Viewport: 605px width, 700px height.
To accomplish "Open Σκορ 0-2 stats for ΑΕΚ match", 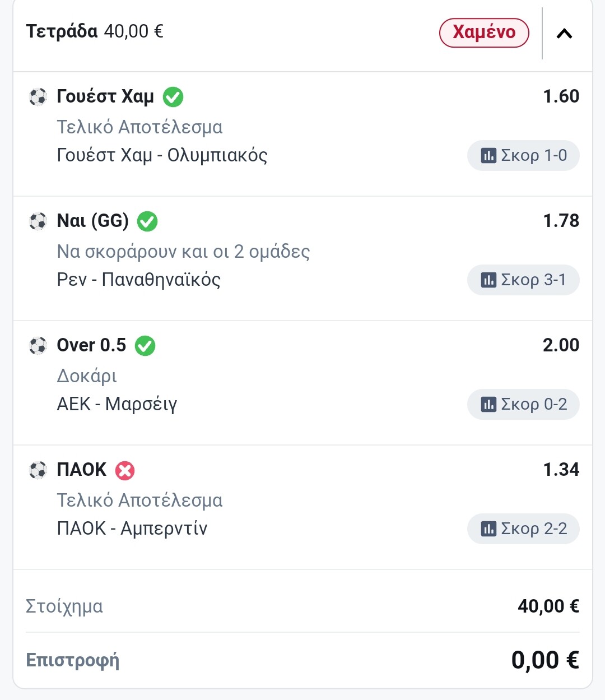I will (523, 404).
